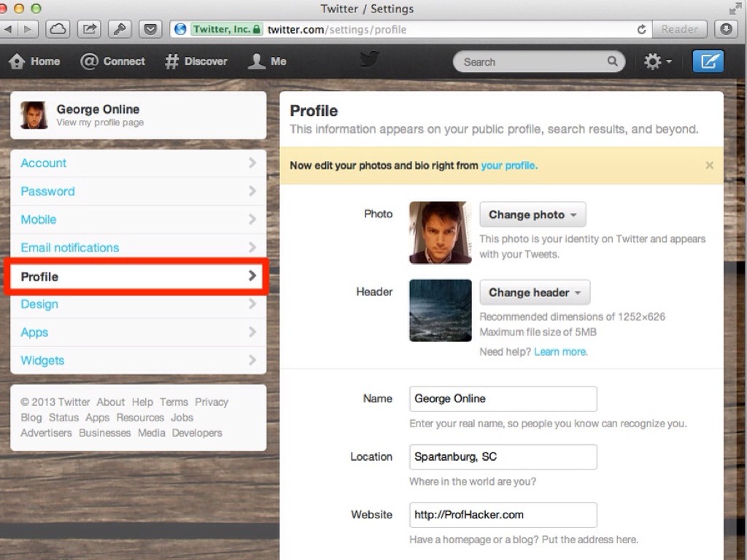747x560 pixels.
Task: Open Safari iCloud tabs cloud icon
Action: click(x=58, y=29)
